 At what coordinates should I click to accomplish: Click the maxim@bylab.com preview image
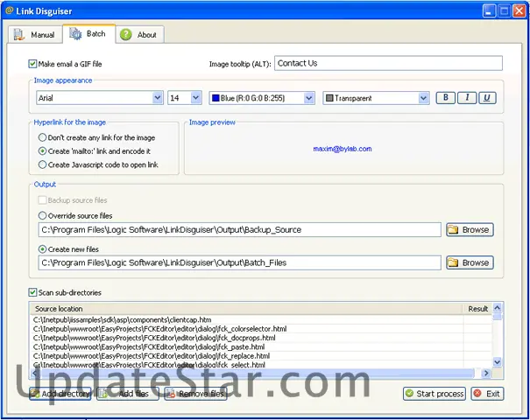click(x=342, y=149)
